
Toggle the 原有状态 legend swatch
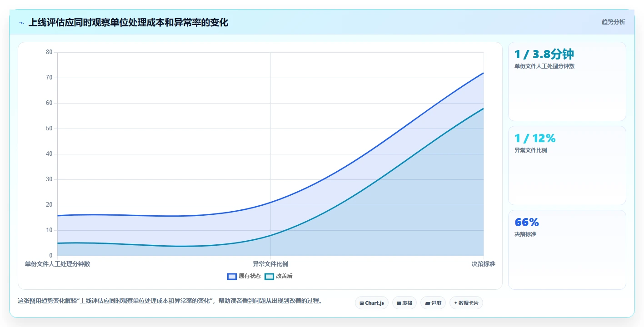coord(232,276)
